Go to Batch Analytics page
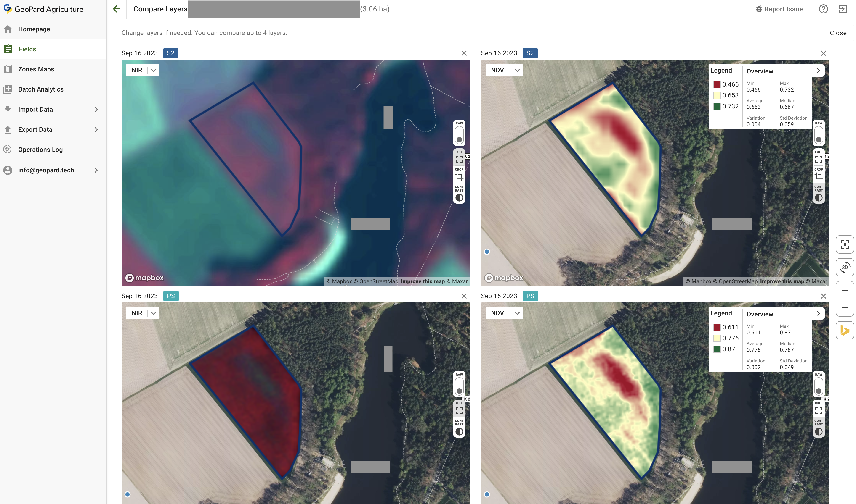856x504 pixels. pyautogui.click(x=41, y=89)
